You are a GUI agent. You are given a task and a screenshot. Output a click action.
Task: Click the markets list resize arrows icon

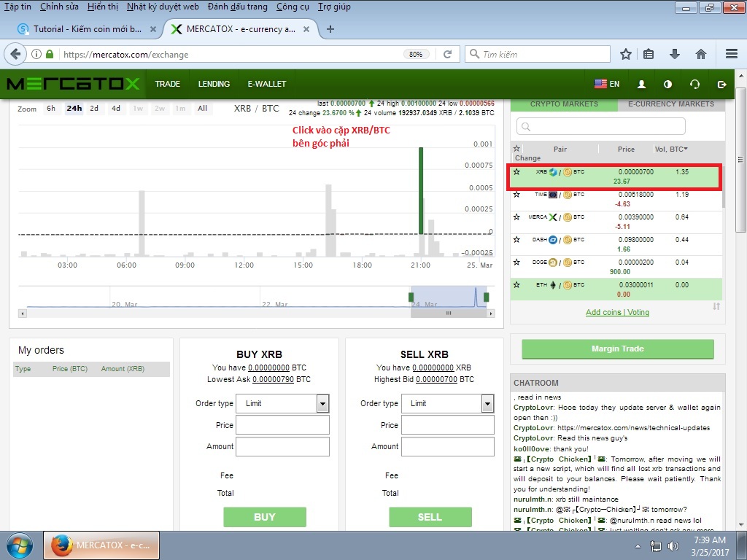(x=716, y=306)
